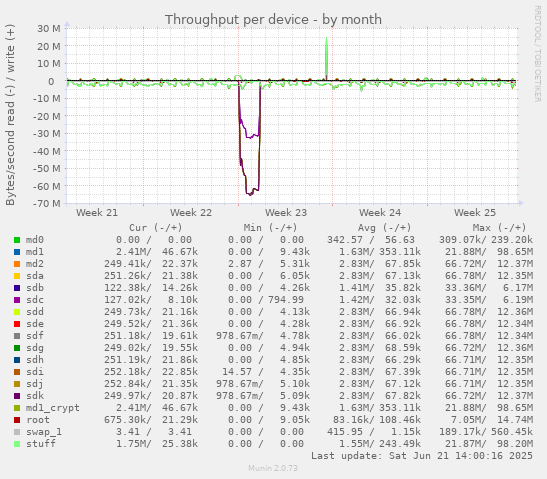Click the sde red legend swatch
The height and width of the screenshot is (479, 547).
tap(17, 324)
